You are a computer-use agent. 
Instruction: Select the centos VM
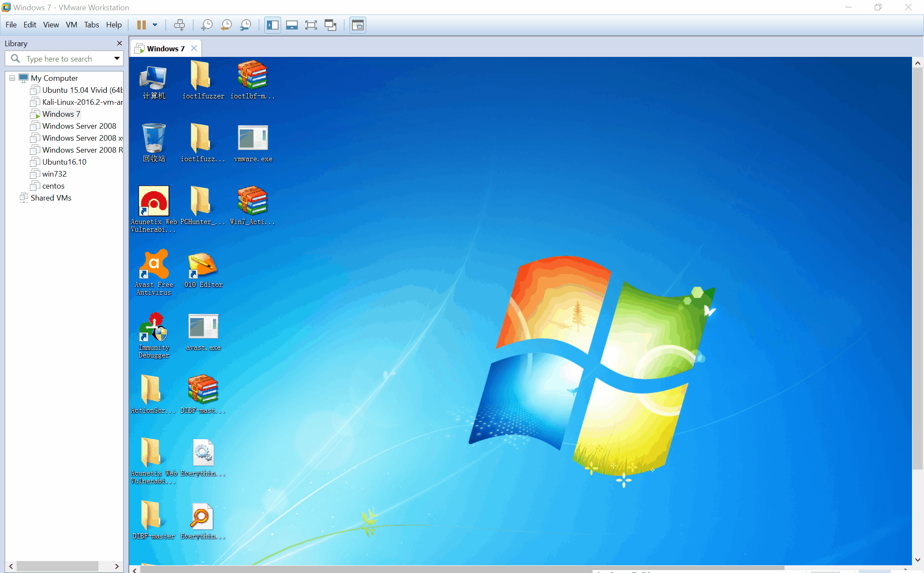coord(53,186)
